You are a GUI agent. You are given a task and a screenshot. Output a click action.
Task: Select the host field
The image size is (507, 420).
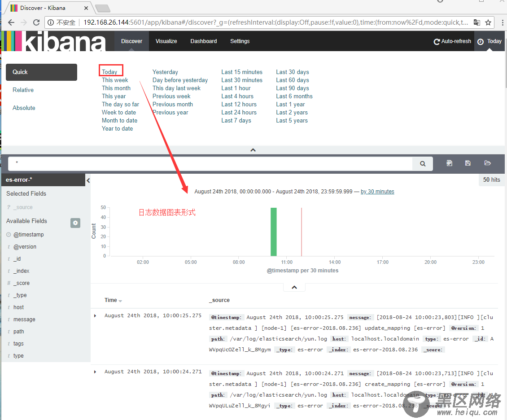[x=18, y=307]
